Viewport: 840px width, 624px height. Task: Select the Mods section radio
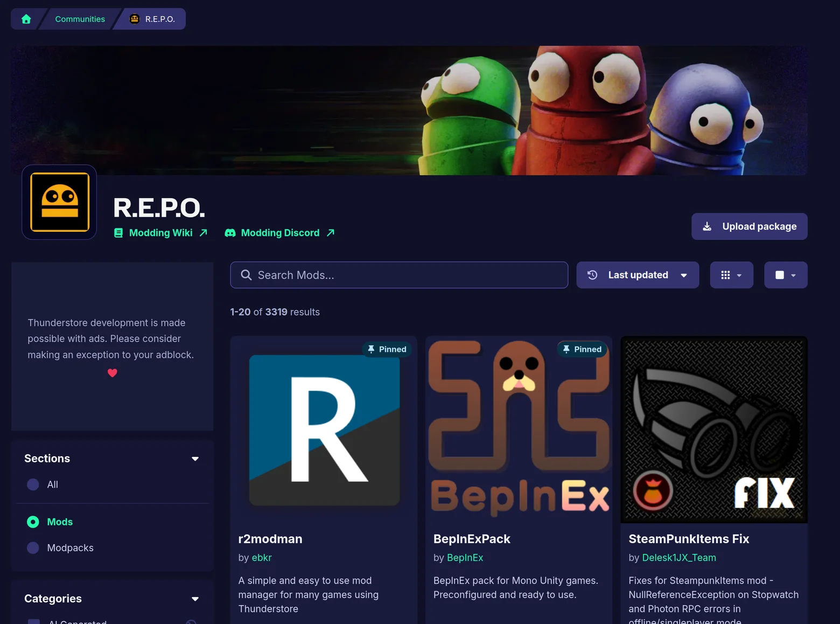(x=33, y=522)
